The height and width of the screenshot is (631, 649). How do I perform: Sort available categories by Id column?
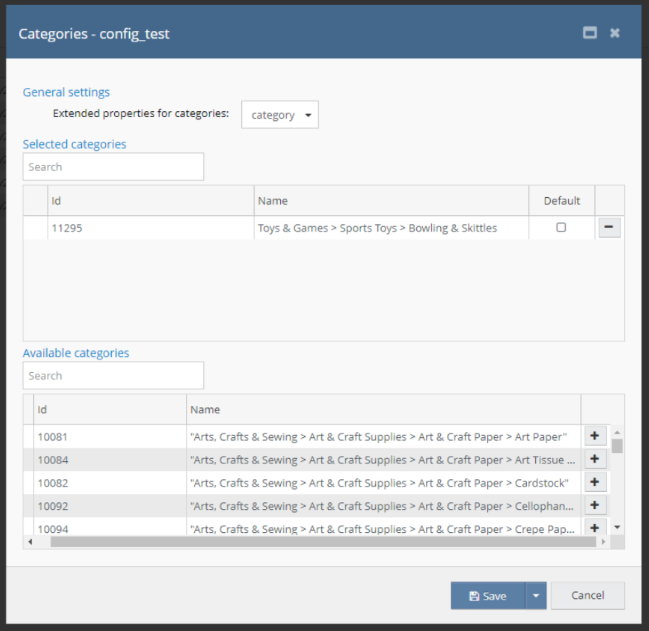tap(108, 409)
